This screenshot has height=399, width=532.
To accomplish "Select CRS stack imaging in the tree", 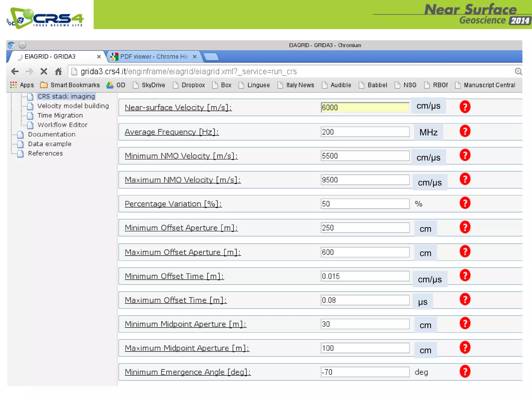I will click(x=66, y=96).
